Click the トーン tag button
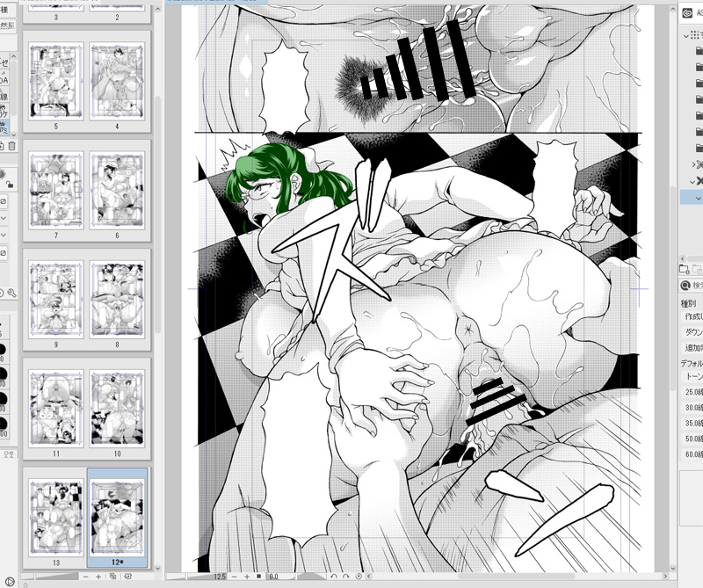 coord(692,376)
